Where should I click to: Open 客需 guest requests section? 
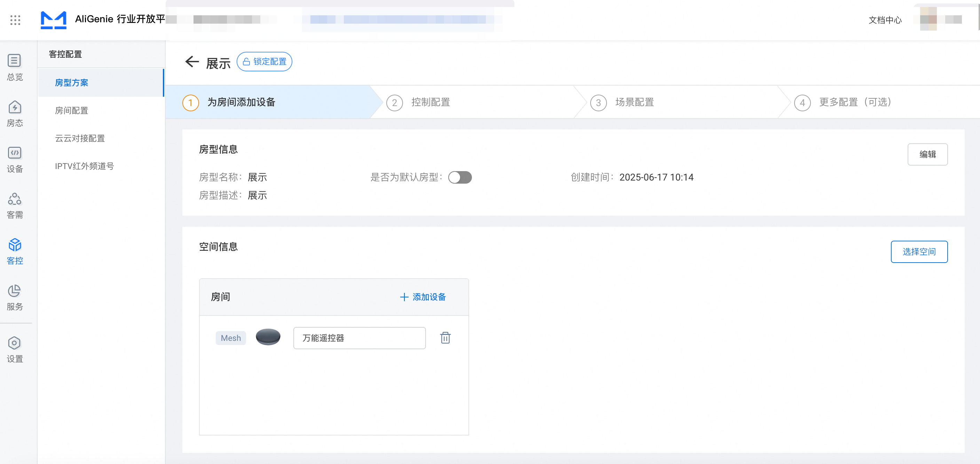pos(15,205)
